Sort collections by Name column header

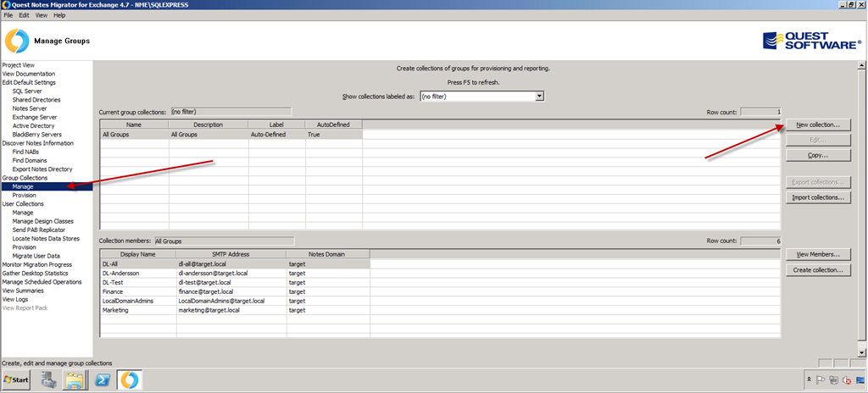pyautogui.click(x=135, y=125)
